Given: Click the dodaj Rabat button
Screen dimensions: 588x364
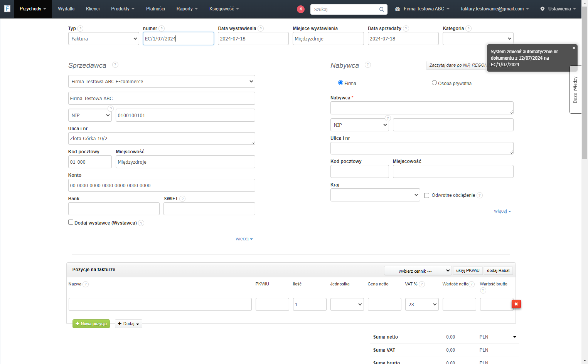Looking at the screenshot, I should click(498, 270).
